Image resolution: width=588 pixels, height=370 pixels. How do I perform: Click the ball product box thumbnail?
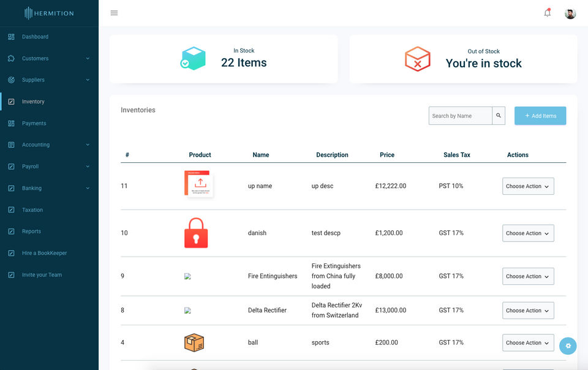[194, 342]
